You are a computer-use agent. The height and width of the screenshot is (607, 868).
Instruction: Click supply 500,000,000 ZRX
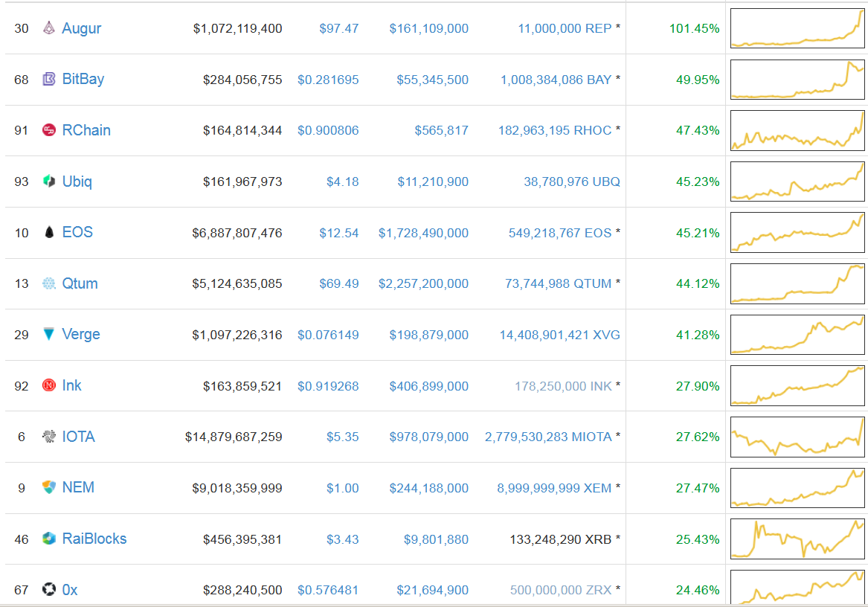coord(561,591)
